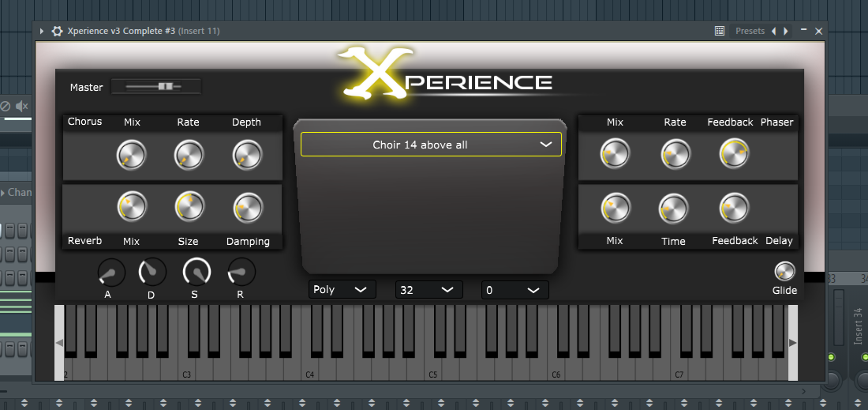
Task: Open plugin options gear icon
Action: click(57, 31)
